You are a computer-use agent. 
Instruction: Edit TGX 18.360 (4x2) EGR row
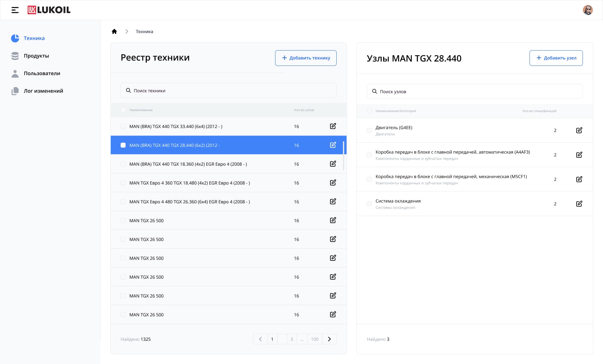[333, 164]
